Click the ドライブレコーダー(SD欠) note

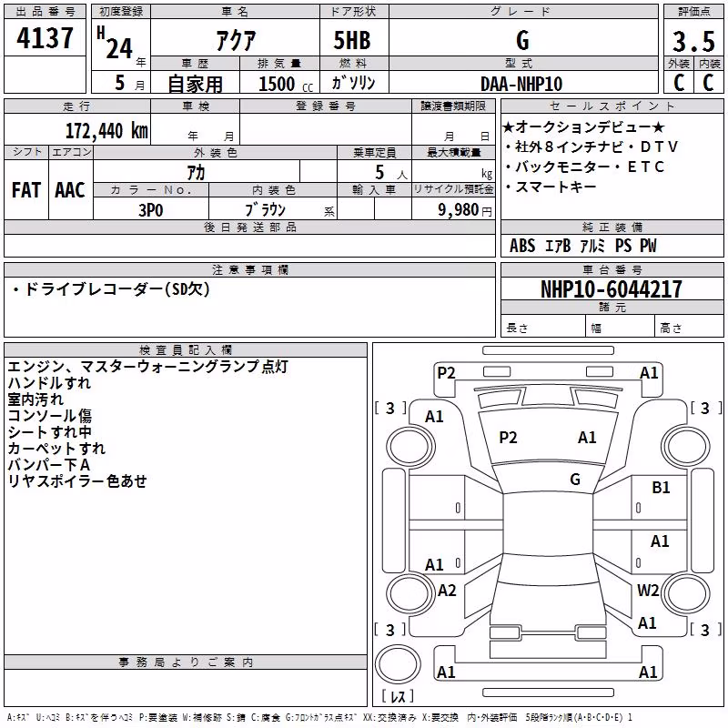pyautogui.click(x=111, y=289)
